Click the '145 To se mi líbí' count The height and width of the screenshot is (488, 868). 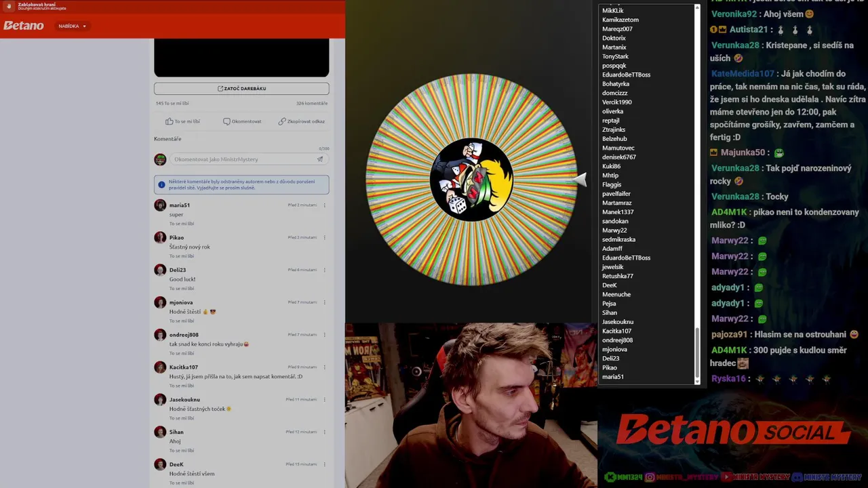(x=172, y=104)
